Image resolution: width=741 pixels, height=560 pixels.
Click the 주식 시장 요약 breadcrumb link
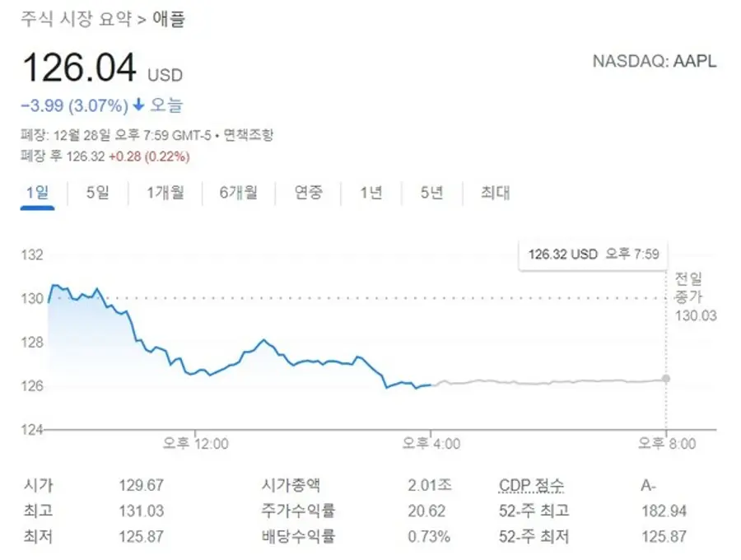[76, 20]
